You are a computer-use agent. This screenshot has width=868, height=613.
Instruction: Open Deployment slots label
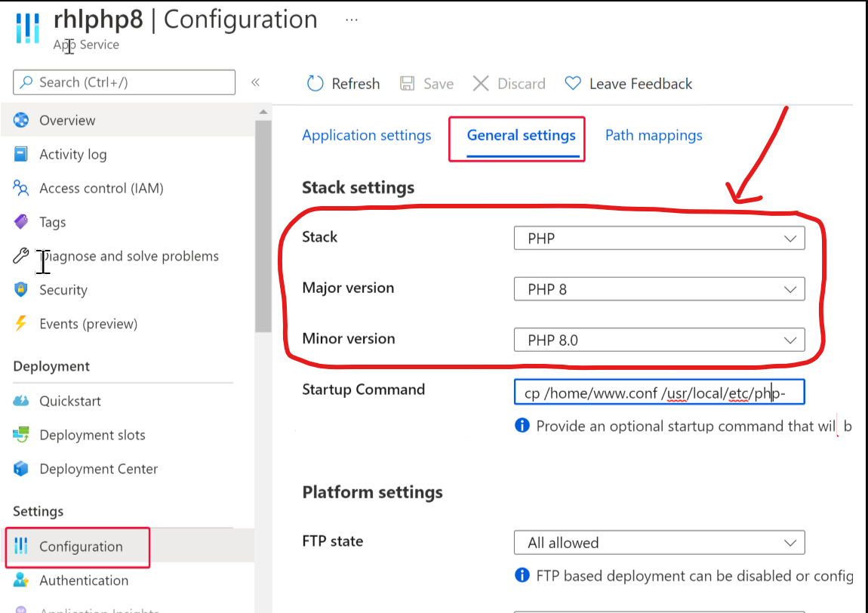[x=92, y=435]
